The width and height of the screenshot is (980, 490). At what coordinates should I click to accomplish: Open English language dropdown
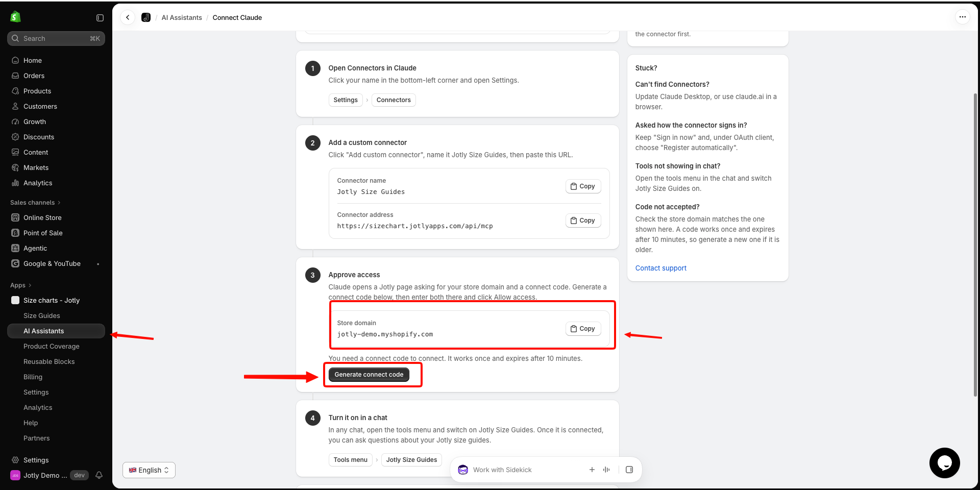tap(149, 470)
